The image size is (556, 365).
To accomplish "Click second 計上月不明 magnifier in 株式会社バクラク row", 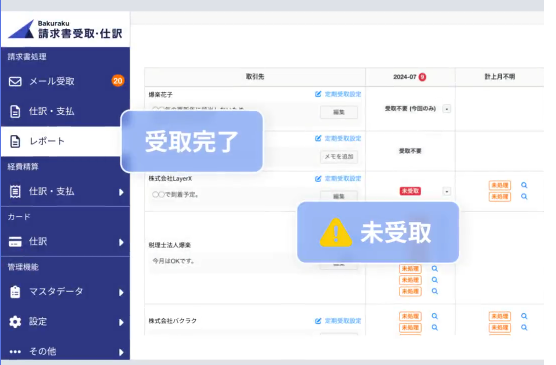I will click(x=524, y=327).
